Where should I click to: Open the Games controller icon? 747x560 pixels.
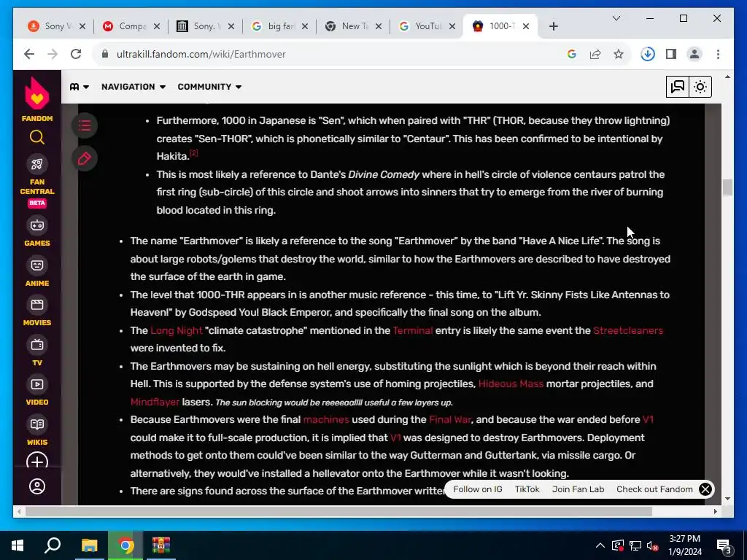click(37, 225)
